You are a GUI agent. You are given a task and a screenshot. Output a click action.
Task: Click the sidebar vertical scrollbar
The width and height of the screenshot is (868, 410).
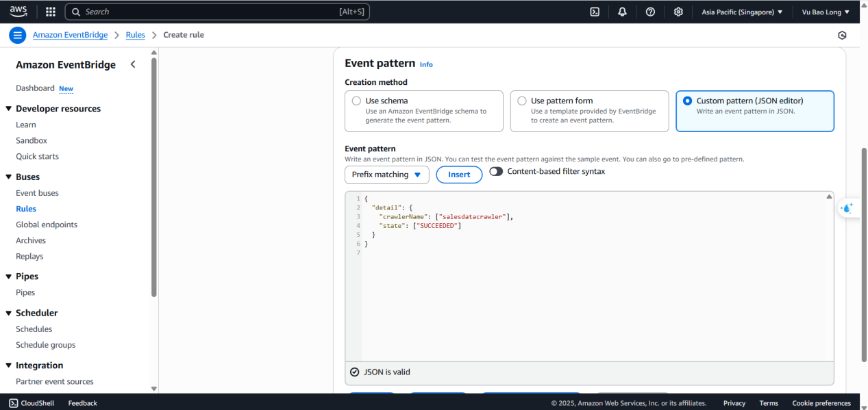pyautogui.click(x=154, y=178)
